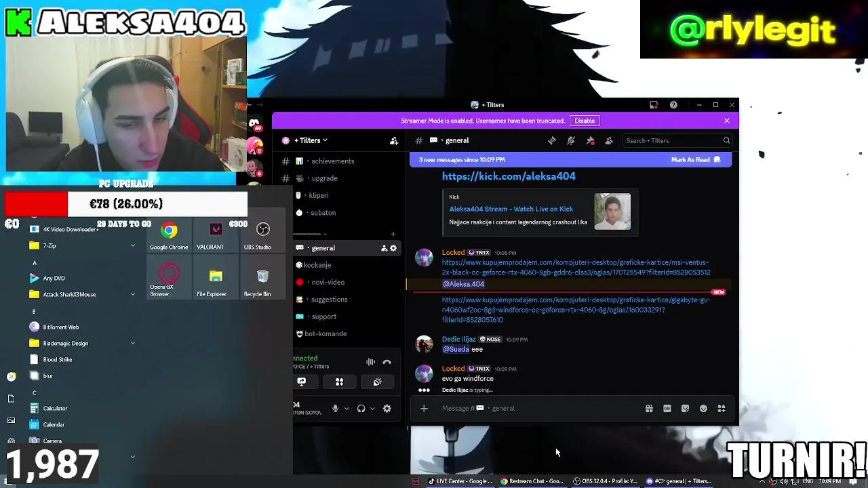Toggle the member list icon
868x488 pixels.
[x=609, y=140]
